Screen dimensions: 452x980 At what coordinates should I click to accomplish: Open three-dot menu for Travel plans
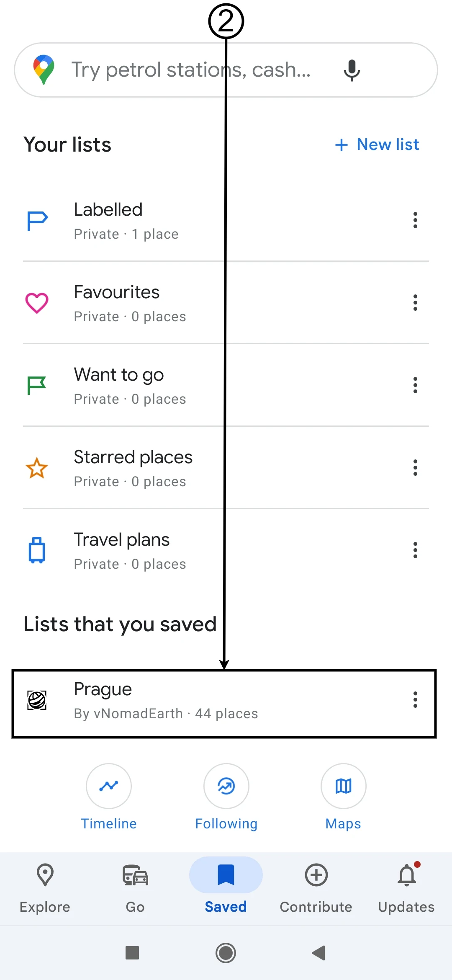coord(415,550)
